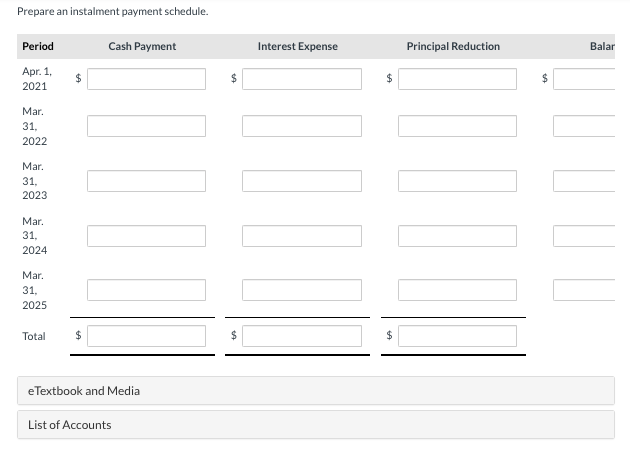Click Principal Reduction field for Mar. 31, 2022
This screenshot has width=630, height=470.
pos(457,126)
